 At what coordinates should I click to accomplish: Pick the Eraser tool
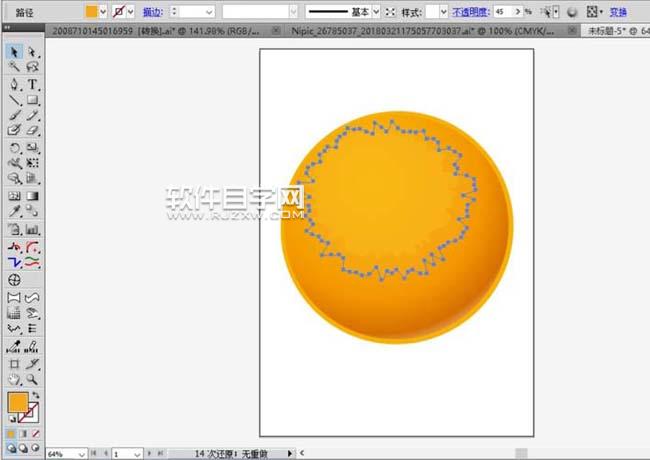tap(32, 130)
